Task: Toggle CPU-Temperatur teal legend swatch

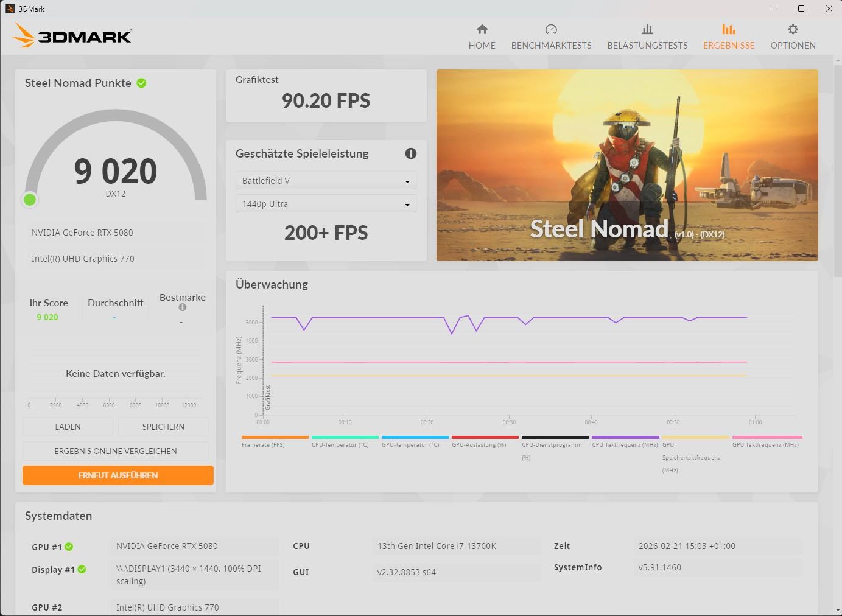Action: (x=345, y=437)
